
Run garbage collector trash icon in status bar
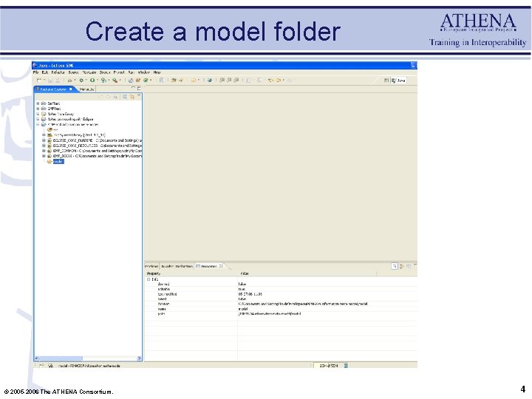pos(346,366)
